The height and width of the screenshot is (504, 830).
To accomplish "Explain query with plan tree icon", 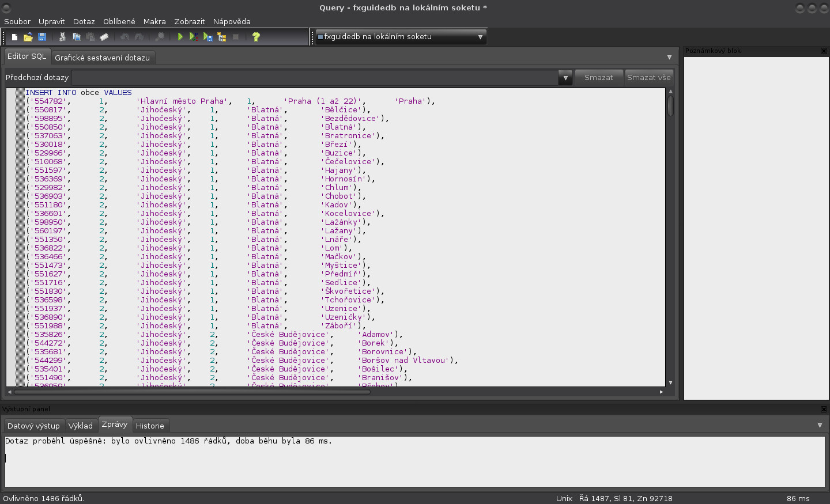I will tap(222, 37).
